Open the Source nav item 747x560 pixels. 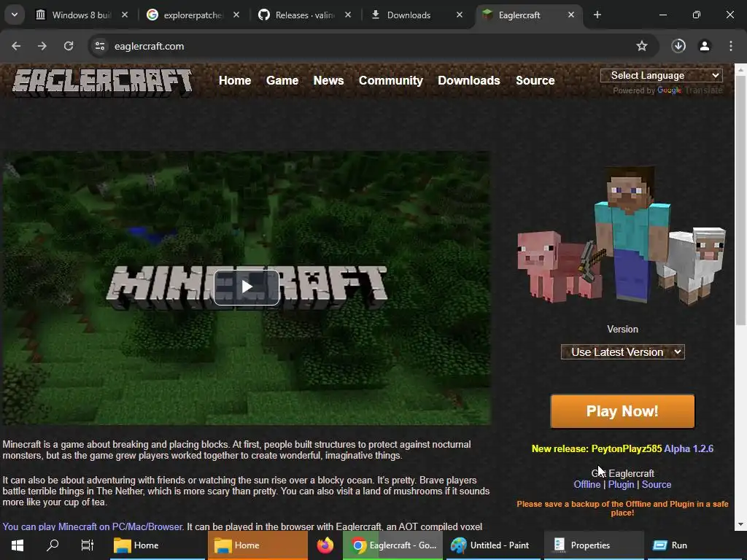pos(535,80)
